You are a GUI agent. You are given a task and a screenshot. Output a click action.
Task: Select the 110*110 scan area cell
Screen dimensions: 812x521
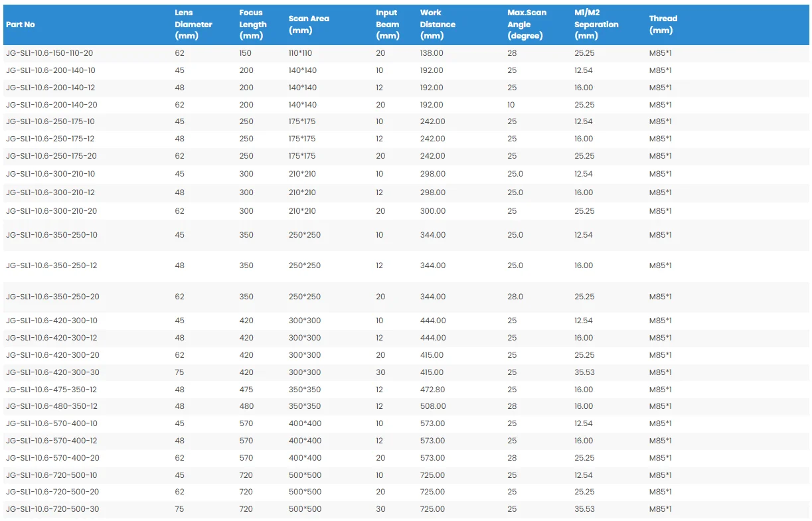pyautogui.click(x=301, y=53)
